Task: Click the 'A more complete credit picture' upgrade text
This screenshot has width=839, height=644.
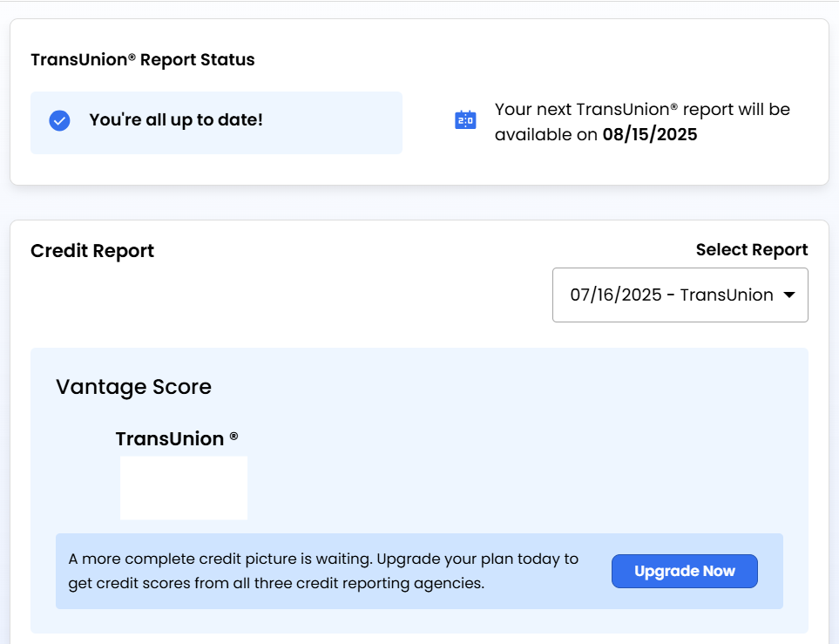Action: pos(323,571)
